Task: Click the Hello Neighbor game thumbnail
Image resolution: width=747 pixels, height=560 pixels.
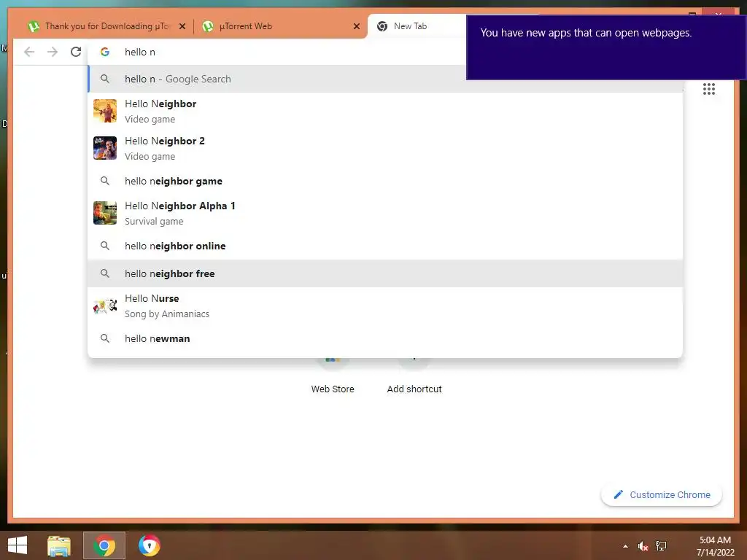Action: 105,111
